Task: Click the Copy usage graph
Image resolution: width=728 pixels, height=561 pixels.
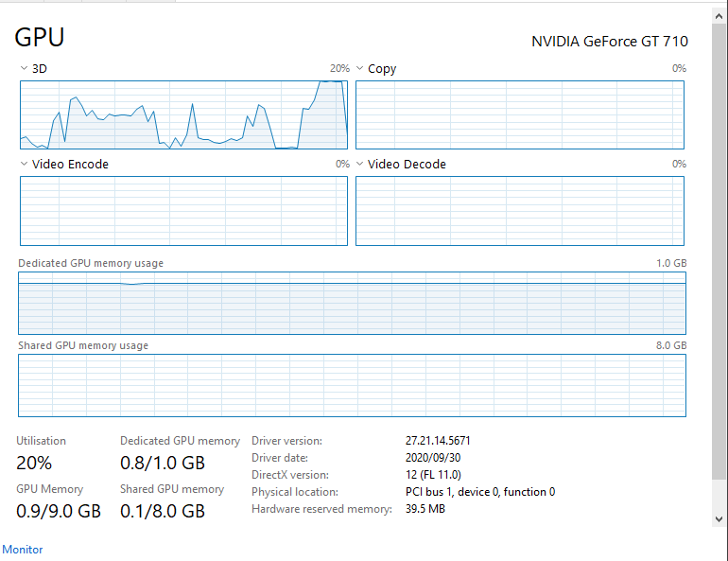Action: [x=520, y=115]
